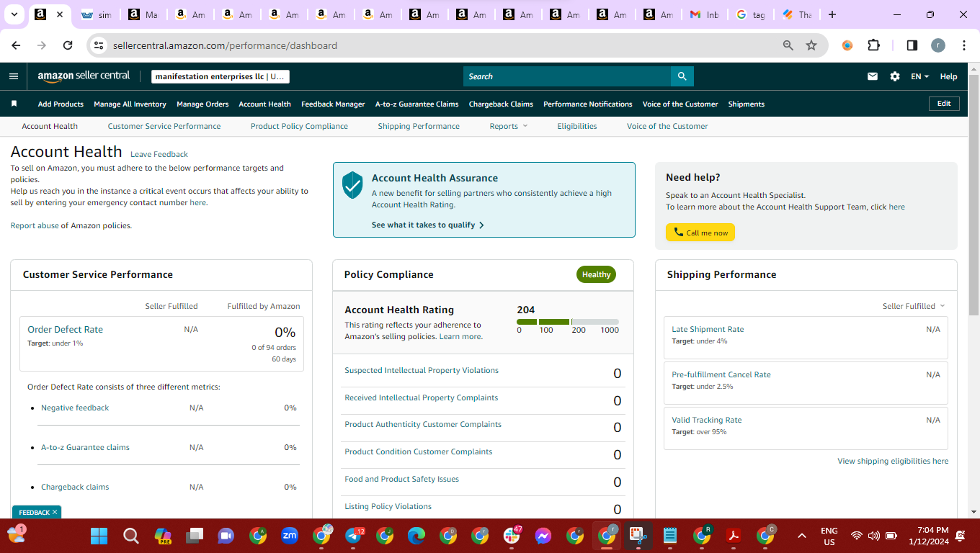Viewport: 980px width, 553px height.
Task: Open Microsoft Edge from the taskbar
Action: [x=416, y=536]
